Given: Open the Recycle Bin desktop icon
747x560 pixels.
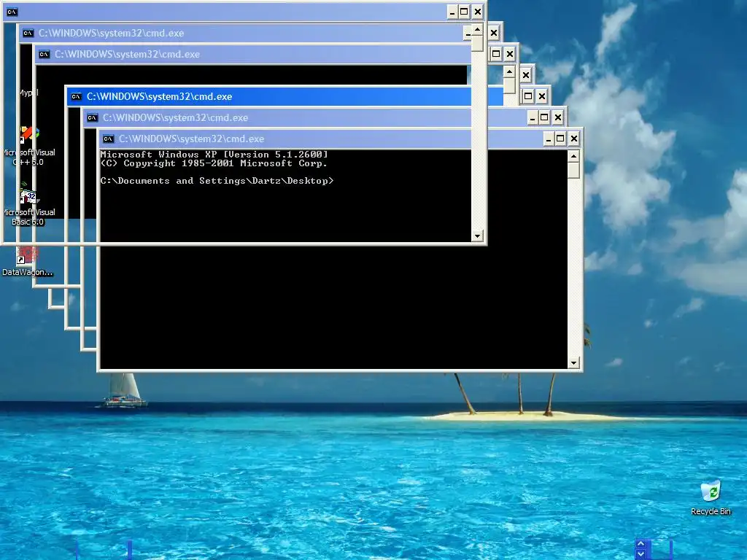Looking at the screenshot, I should pos(711,497).
